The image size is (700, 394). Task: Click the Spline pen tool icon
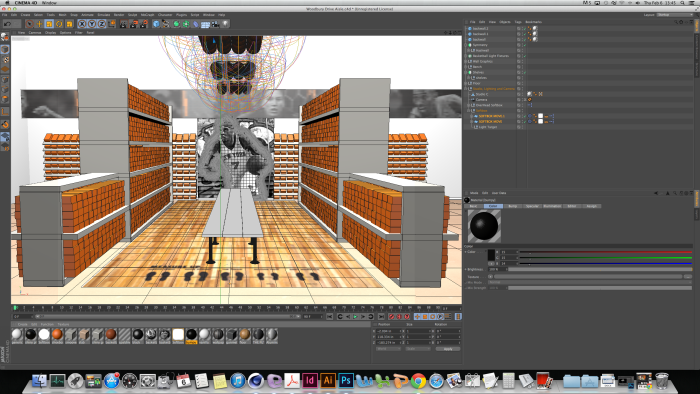166,24
